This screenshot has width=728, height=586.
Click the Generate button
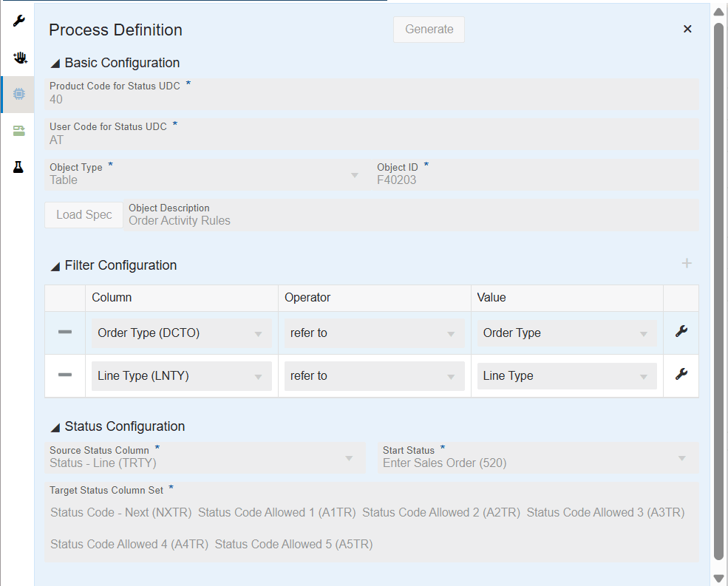(x=429, y=30)
